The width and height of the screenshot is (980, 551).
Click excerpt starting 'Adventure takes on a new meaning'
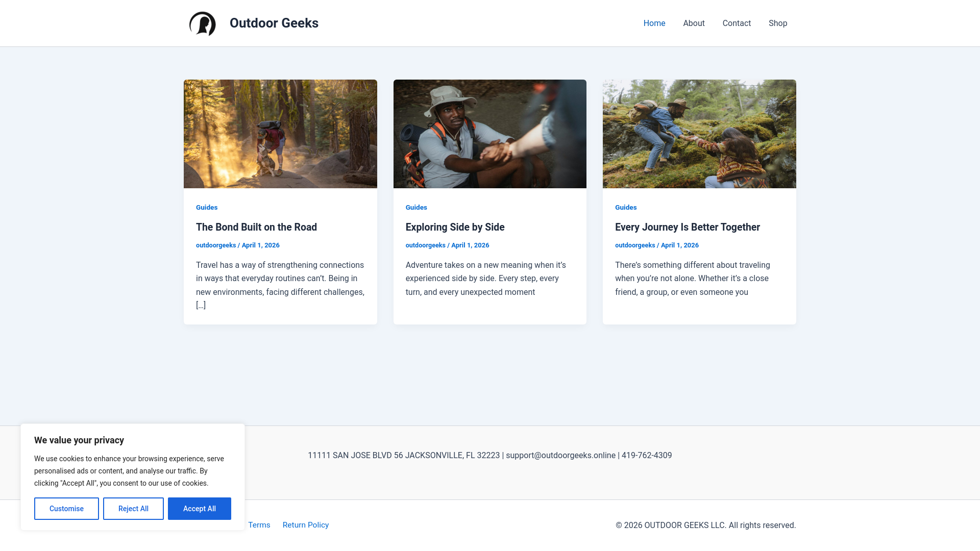point(486,279)
